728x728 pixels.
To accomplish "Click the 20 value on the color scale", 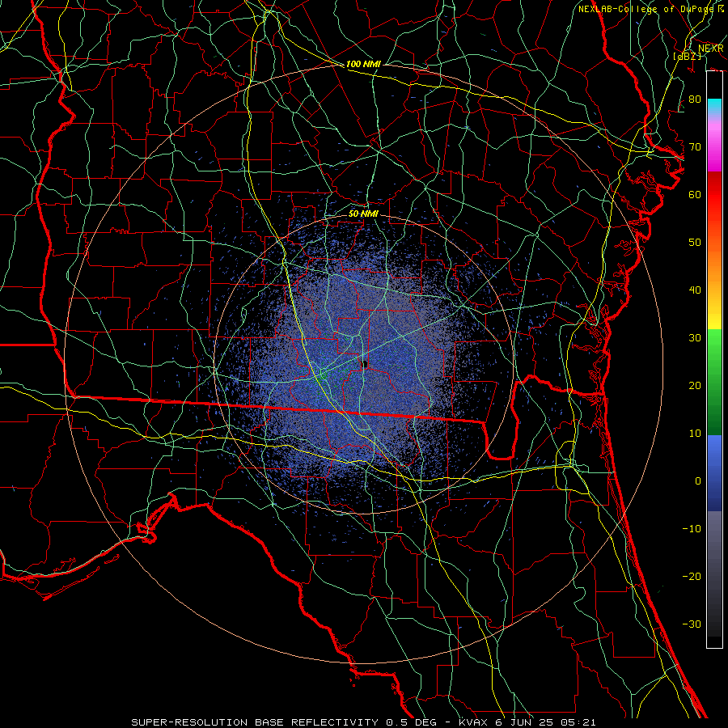I will click(695, 386).
